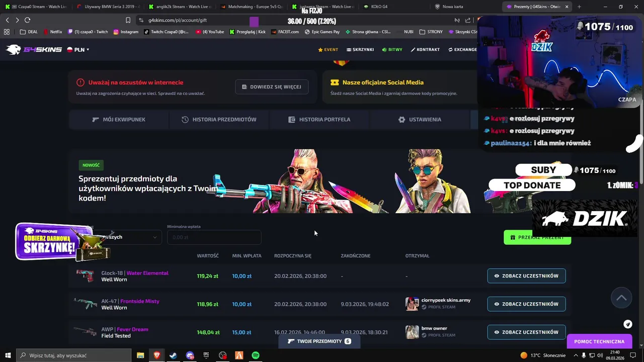The height and width of the screenshot is (362, 644).
Task: Open the Epic Games Pay bookmark
Action: click(x=322, y=32)
